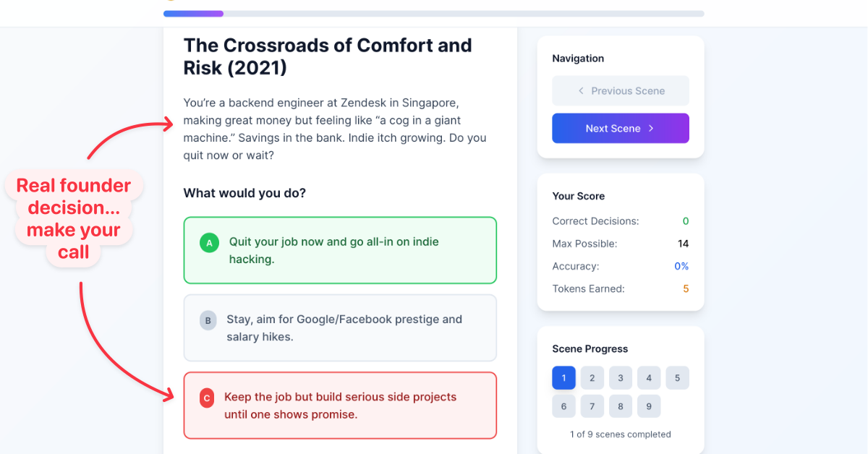
Task: Jump to scene 9 in progress grid
Action: 649,406
